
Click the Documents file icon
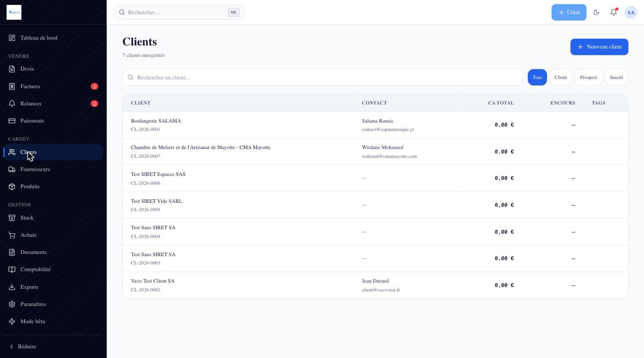pos(12,252)
